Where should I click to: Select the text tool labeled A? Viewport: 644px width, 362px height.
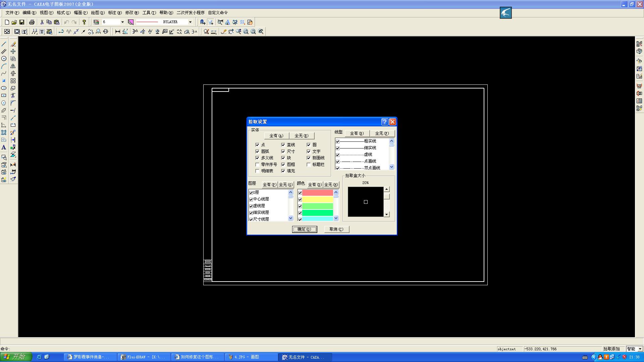[4, 147]
